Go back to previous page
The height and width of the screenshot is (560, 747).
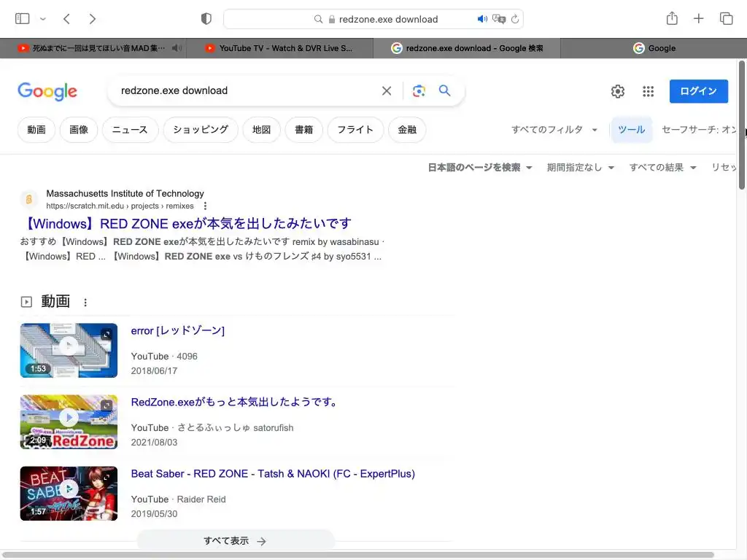(x=66, y=19)
